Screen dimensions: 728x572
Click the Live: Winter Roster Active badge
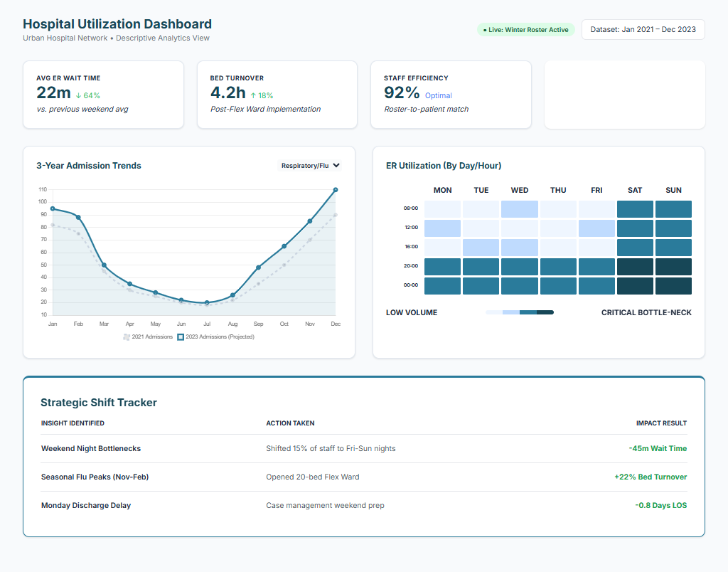coord(525,30)
